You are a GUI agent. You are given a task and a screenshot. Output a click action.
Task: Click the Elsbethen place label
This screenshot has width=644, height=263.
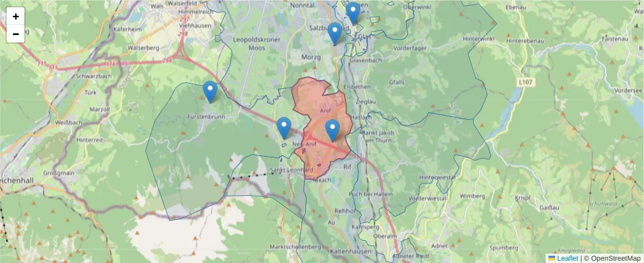357,87
